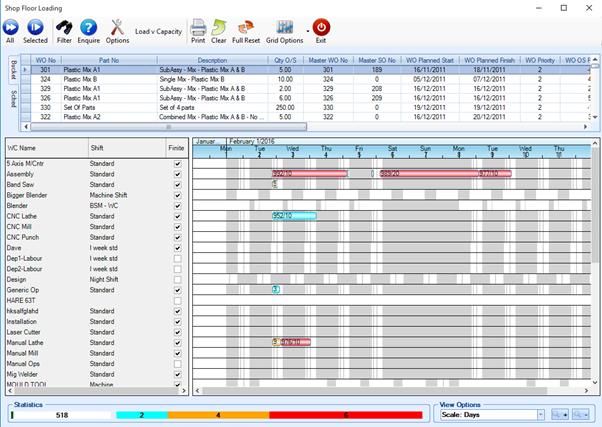Viewport: 602px width, 427px height.
Task: Click the red statistics segment showing 6
Action: coord(345,414)
